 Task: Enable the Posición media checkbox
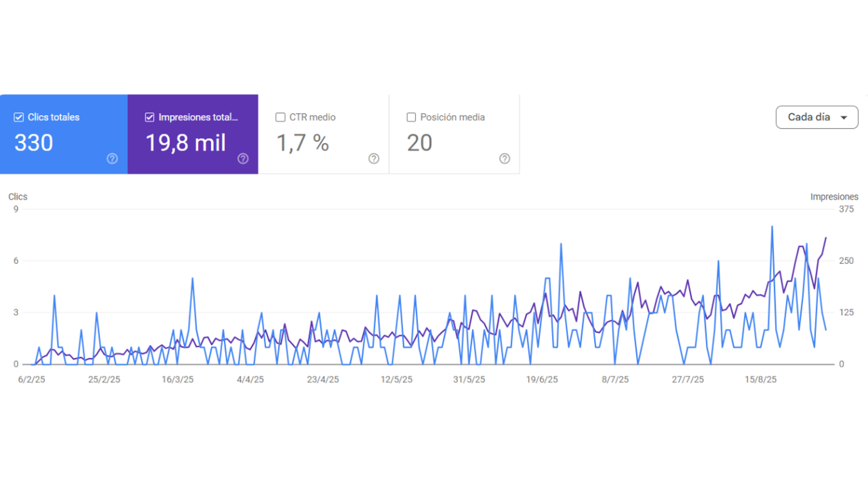pos(411,117)
